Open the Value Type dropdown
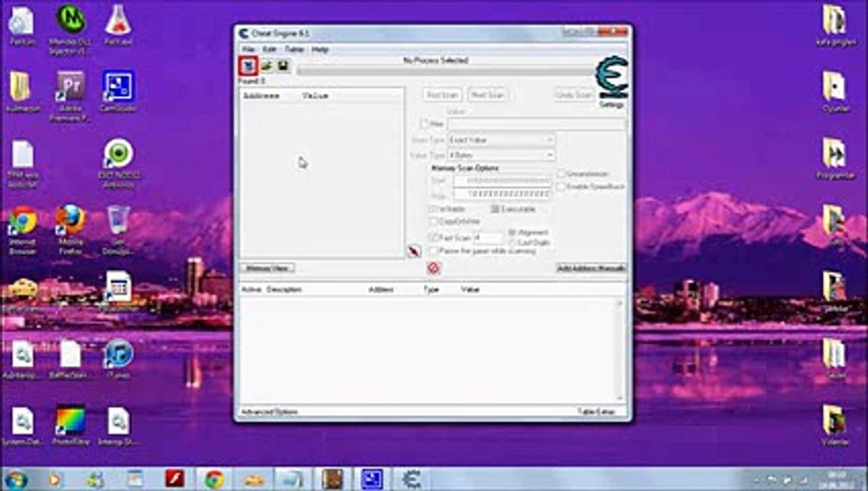Viewport: 868px width, 491px height. pyautogui.click(x=501, y=155)
